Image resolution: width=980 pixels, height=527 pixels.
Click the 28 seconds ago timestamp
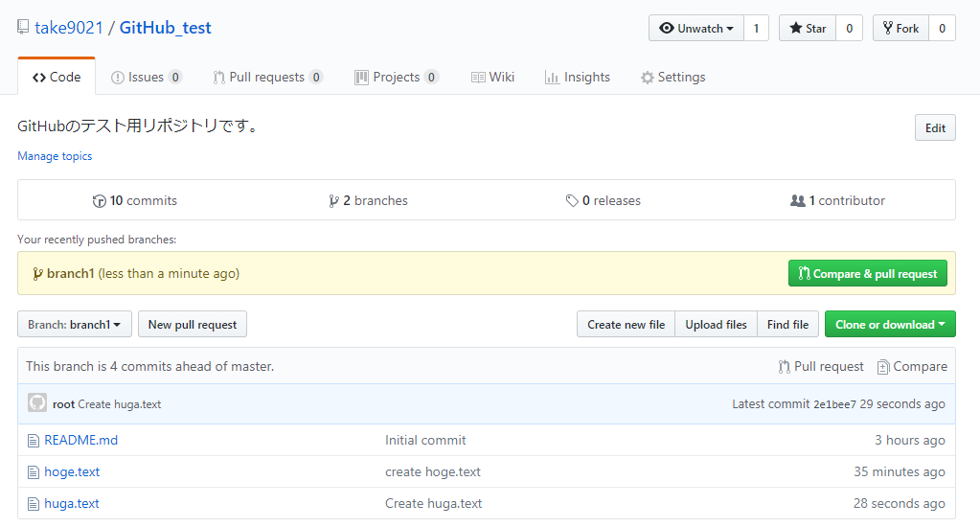[900, 503]
